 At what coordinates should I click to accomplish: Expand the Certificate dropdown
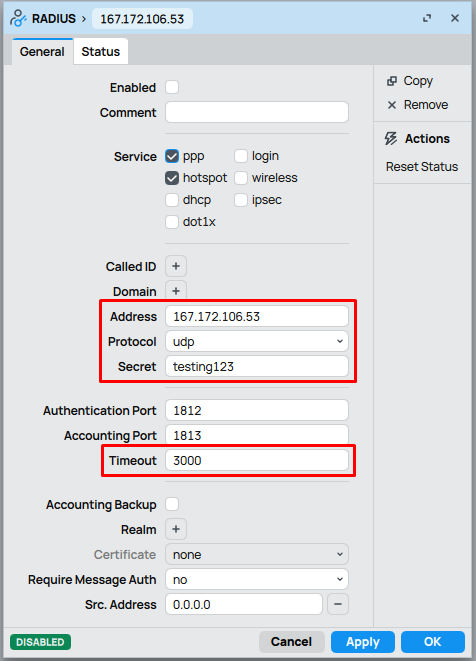tap(257, 554)
